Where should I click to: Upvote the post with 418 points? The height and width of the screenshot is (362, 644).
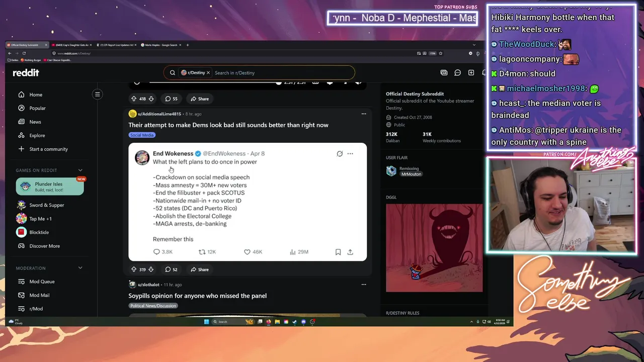pos(133,99)
